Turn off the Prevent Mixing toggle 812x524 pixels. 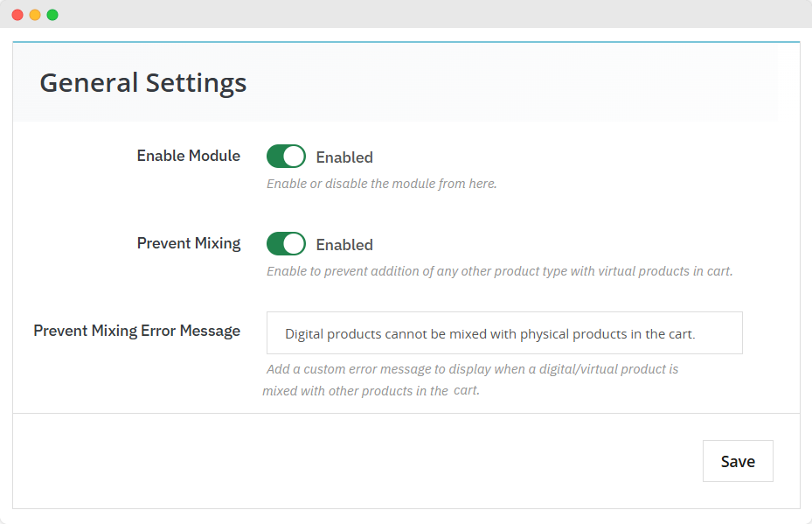(286, 244)
